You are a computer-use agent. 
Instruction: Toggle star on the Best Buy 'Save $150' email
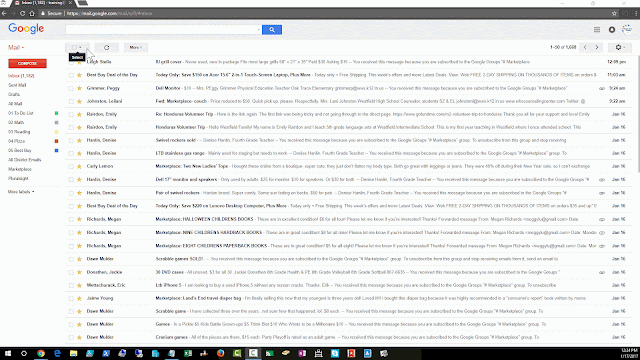tap(80, 75)
